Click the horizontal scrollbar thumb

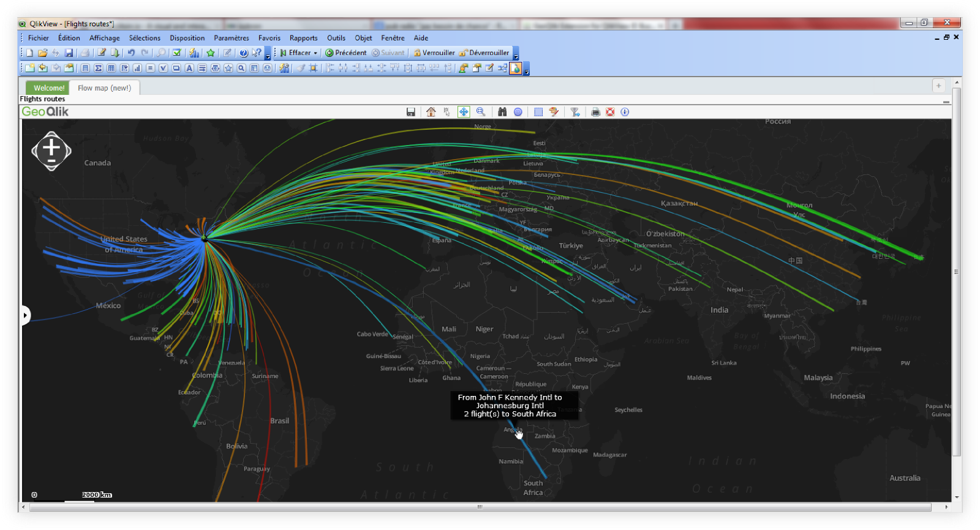click(480, 507)
